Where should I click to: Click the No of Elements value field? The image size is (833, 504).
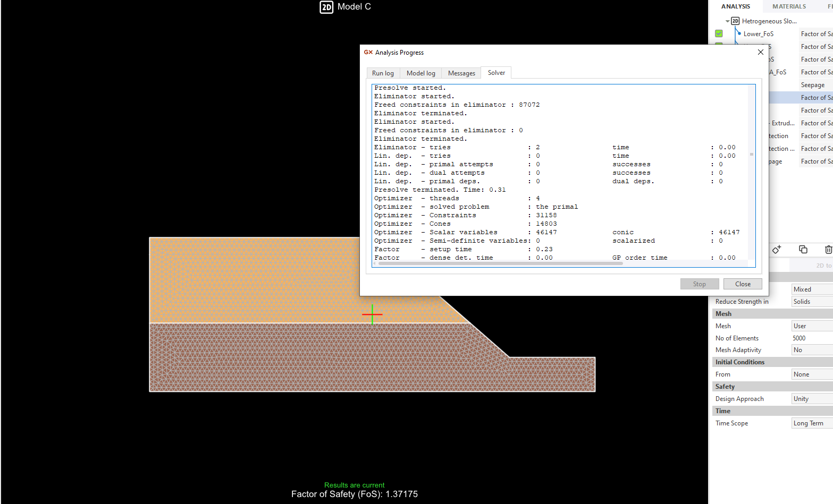pos(811,338)
